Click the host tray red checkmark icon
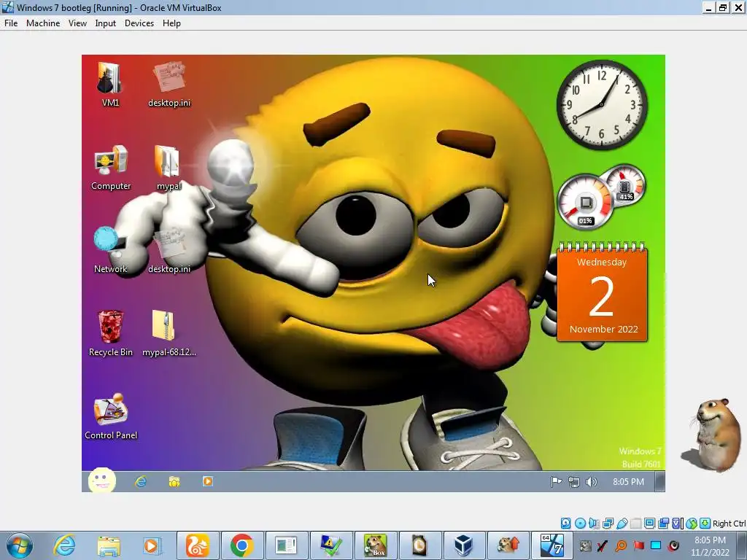Image resolution: width=747 pixels, height=560 pixels. [x=603, y=545]
